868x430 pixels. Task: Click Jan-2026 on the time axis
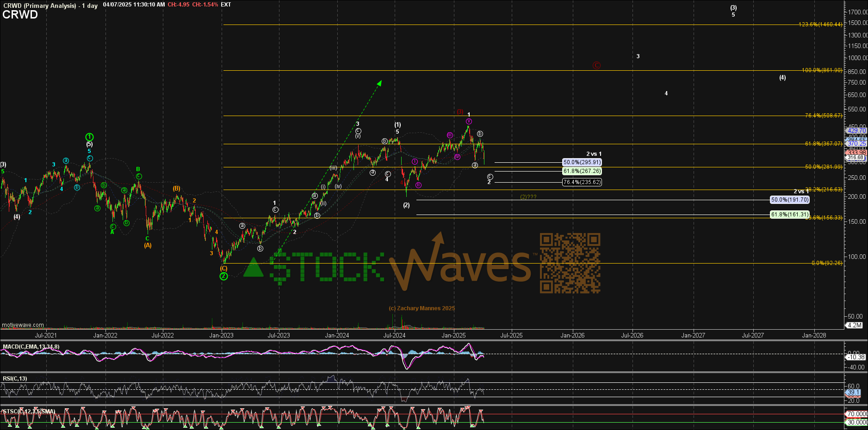[572, 336]
